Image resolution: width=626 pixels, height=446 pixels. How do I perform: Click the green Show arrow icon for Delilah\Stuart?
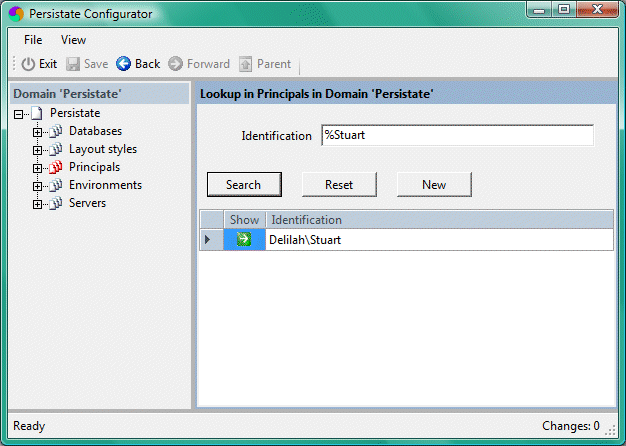click(x=243, y=240)
